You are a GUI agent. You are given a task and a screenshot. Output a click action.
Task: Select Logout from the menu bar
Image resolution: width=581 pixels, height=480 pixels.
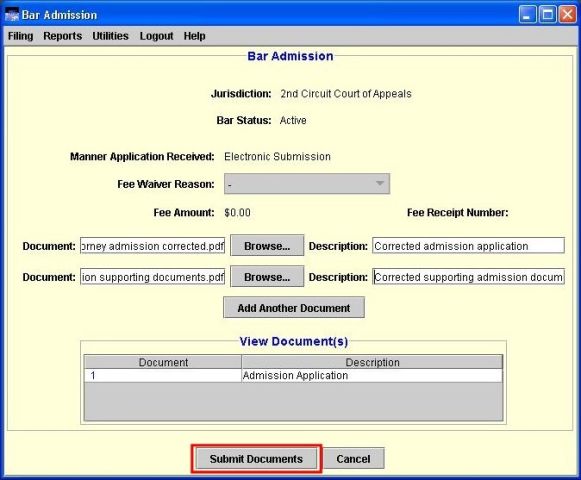pyautogui.click(x=156, y=36)
